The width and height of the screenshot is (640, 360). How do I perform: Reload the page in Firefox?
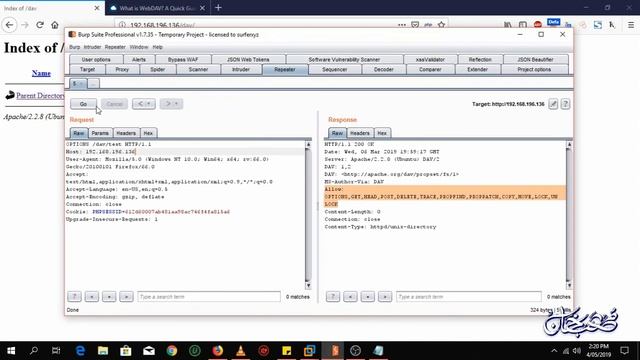(40, 25)
